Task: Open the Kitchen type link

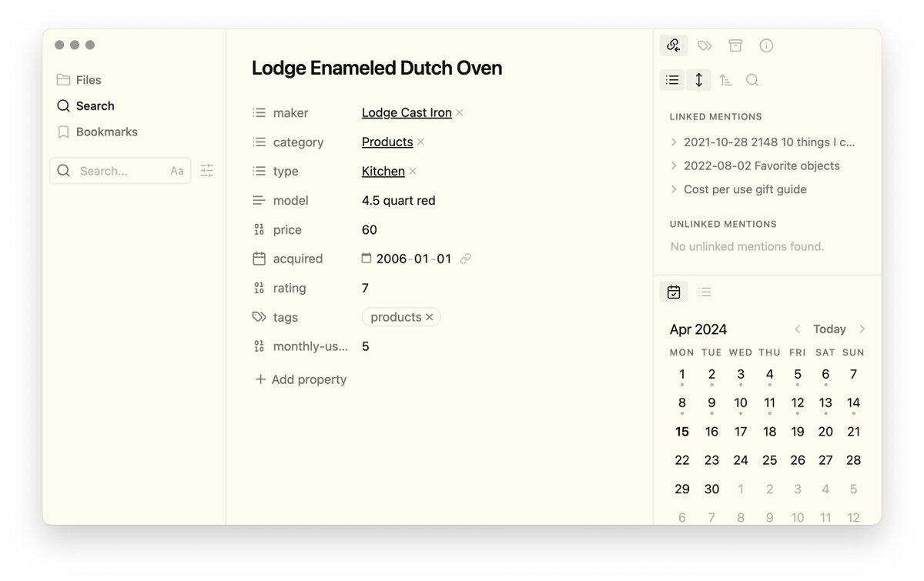Action: (383, 172)
